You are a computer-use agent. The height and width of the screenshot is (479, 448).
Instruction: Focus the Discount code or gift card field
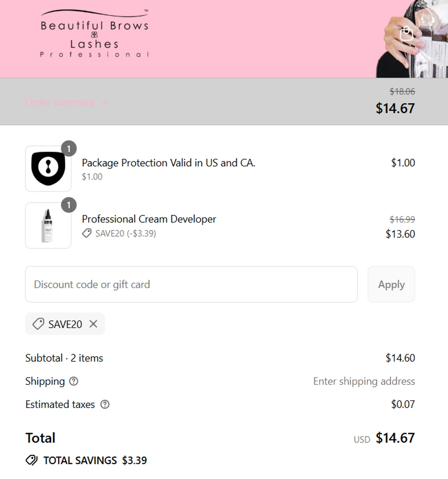pyautogui.click(x=191, y=284)
